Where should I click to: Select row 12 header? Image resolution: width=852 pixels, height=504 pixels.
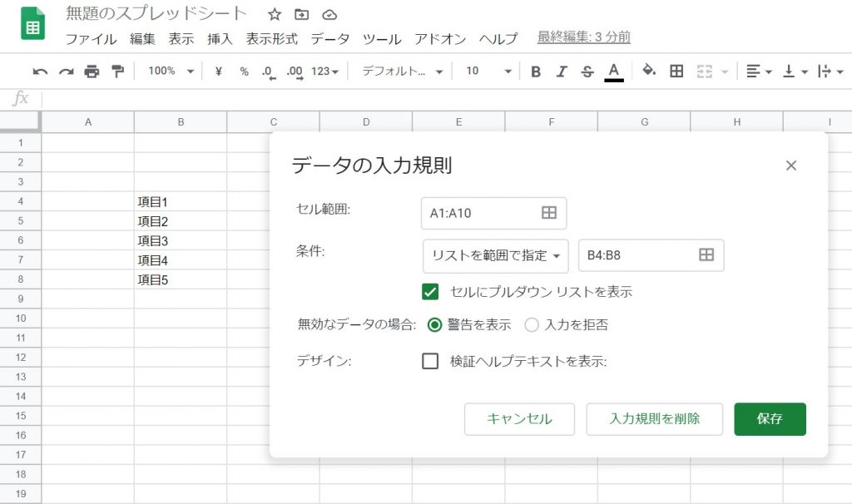[21, 358]
